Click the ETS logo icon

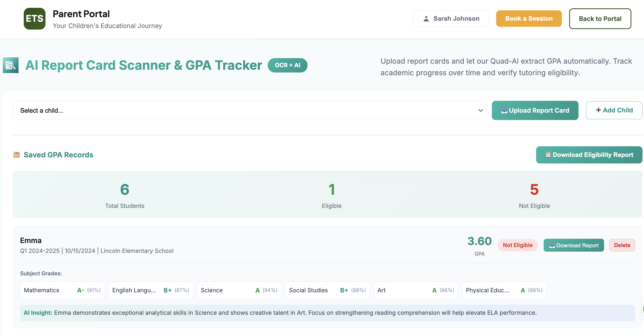(x=35, y=19)
